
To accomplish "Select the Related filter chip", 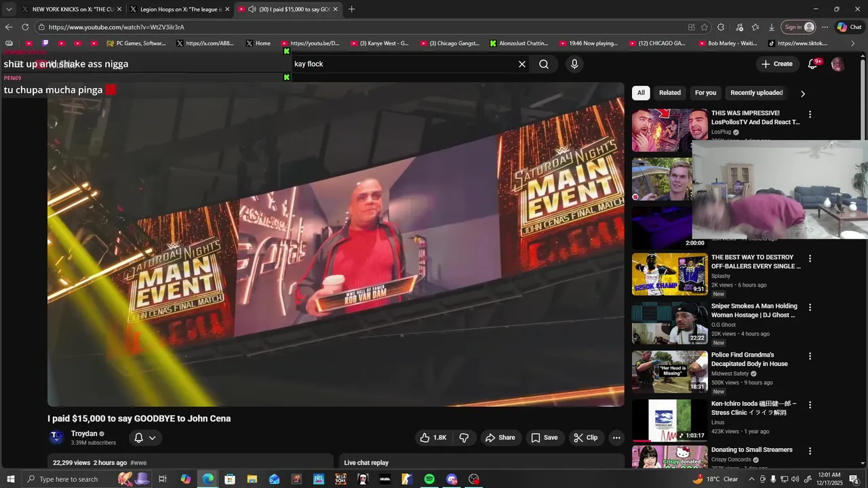I will pyautogui.click(x=670, y=93).
